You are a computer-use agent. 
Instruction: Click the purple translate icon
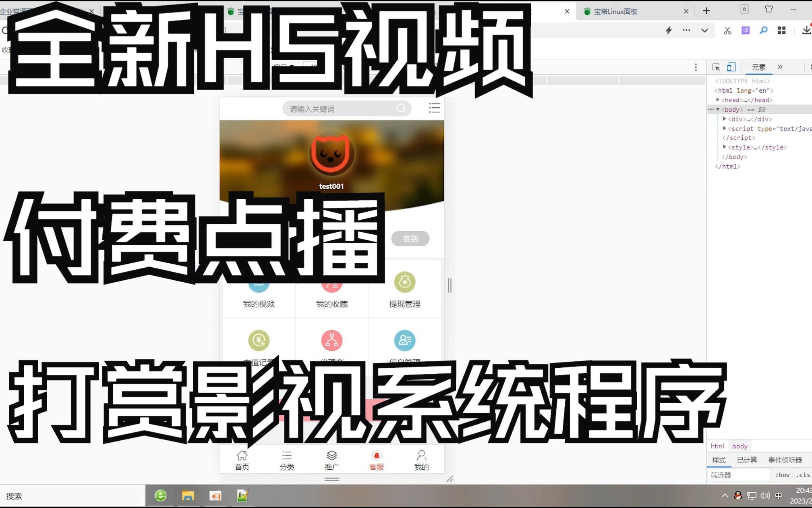(x=746, y=30)
